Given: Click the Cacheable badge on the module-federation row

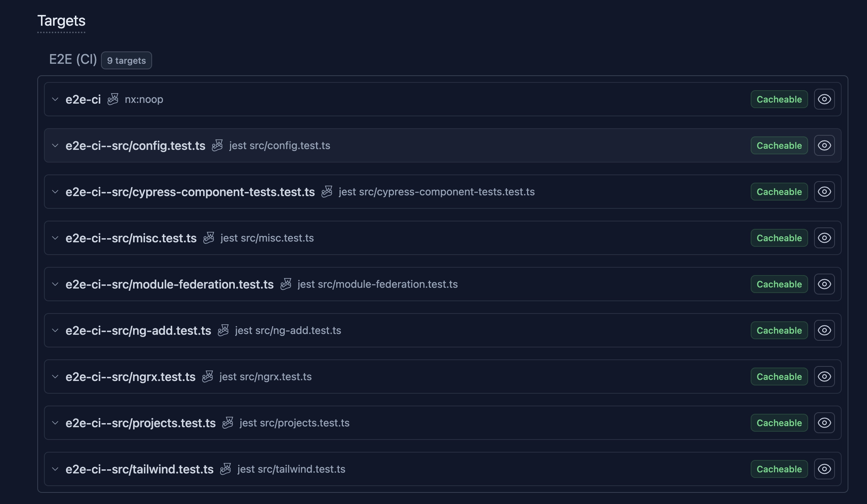Looking at the screenshot, I should click(779, 284).
